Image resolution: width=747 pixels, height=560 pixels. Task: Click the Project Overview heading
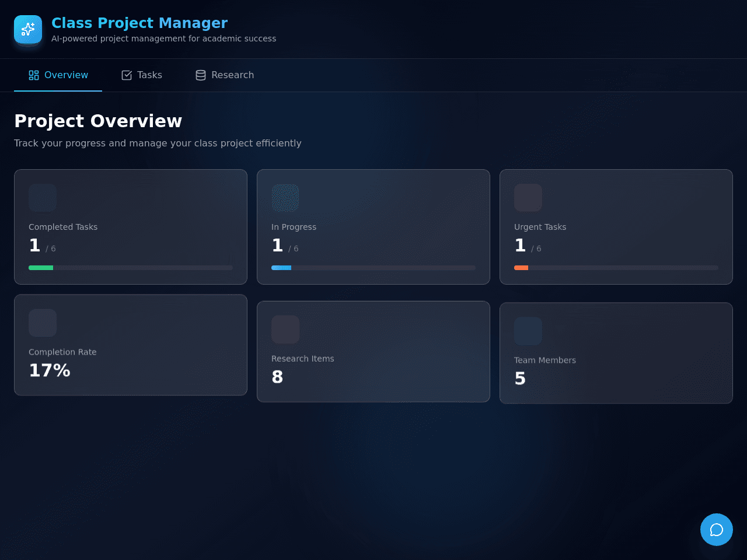tap(98, 121)
